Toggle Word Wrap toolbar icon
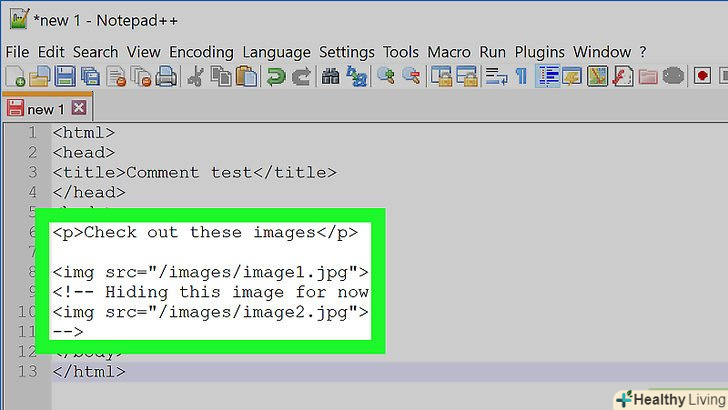This screenshot has width=728, height=410. [496, 76]
